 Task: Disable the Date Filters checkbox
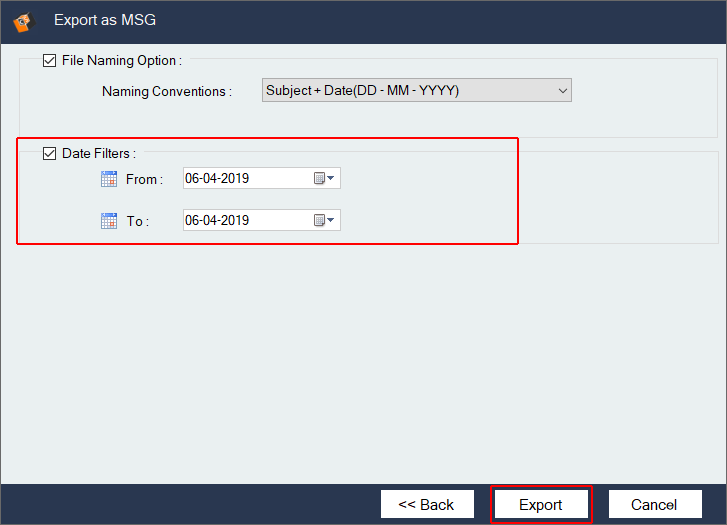[x=50, y=154]
